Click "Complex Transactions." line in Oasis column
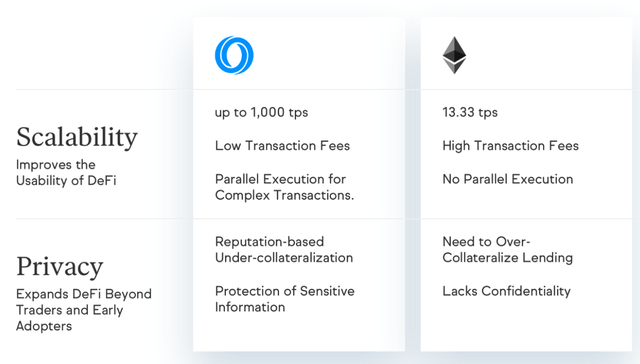 [x=284, y=195]
